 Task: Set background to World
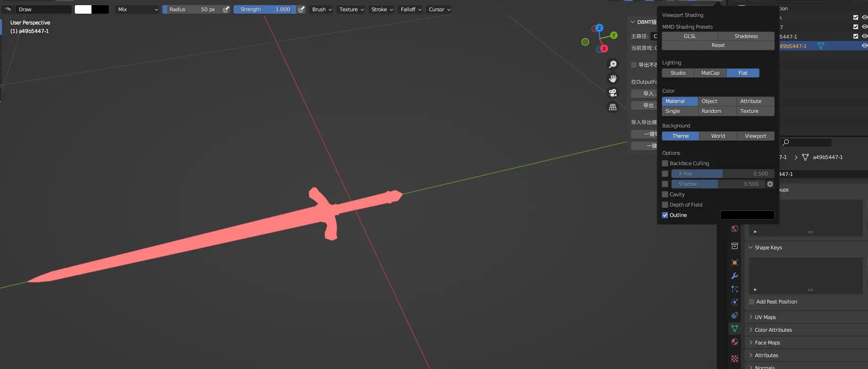tap(718, 136)
